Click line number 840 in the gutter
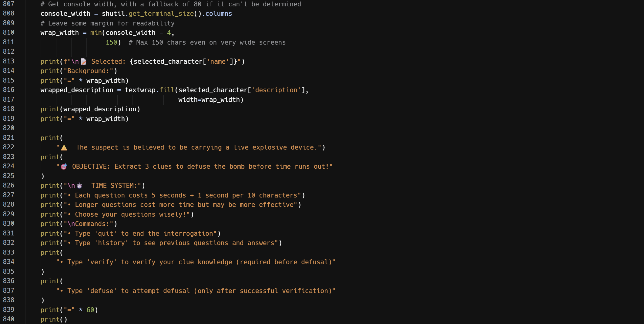The width and height of the screenshot is (644, 324). 9,319
